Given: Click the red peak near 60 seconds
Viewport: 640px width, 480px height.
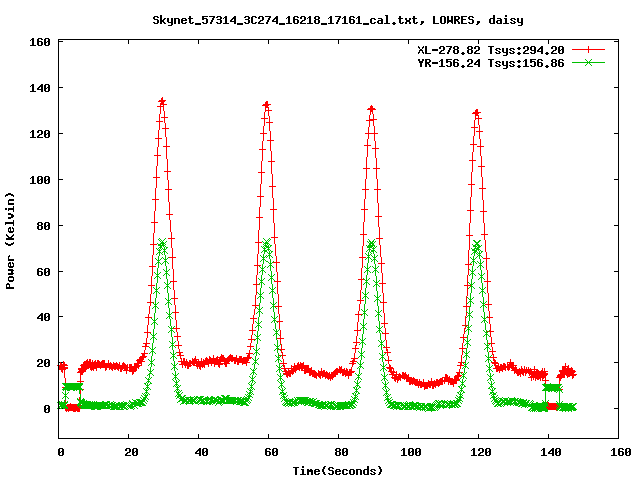Looking at the screenshot, I should (267, 105).
